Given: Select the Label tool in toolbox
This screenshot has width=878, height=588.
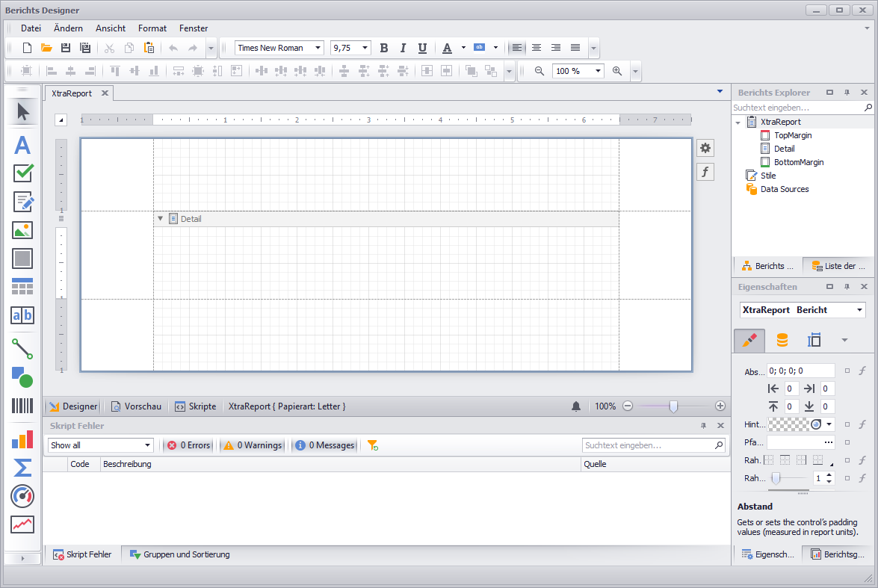Looking at the screenshot, I should pyautogui.click(x=22, y=145).
